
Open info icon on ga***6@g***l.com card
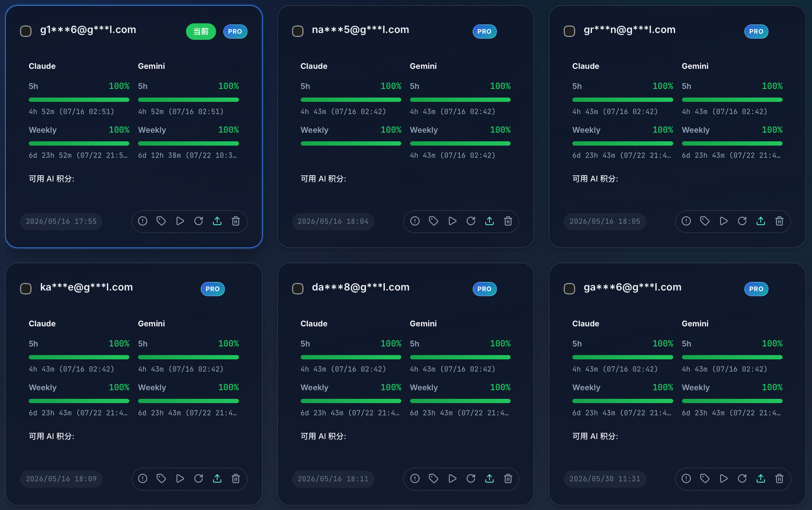pos(686,478)
